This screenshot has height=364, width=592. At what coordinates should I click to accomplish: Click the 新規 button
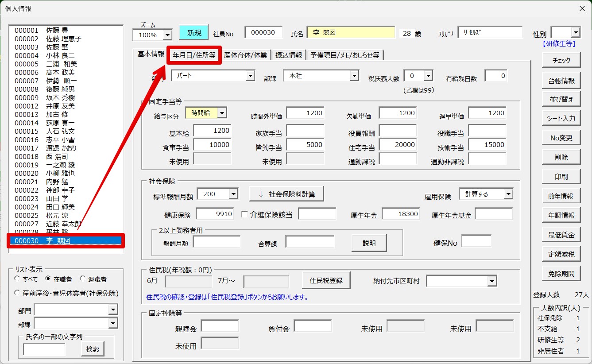click(193, 32)
